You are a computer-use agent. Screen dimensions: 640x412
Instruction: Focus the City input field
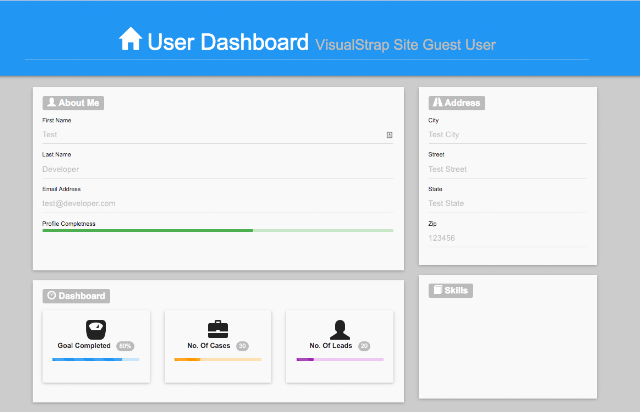(x=507, y=135)
